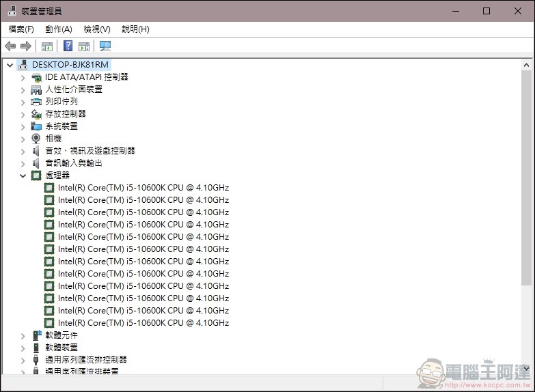Click the 音訊輸入與輸出 speaker icon
Image resolution: width=535 pixels, height=392 pixels.
tap(36, 163)
